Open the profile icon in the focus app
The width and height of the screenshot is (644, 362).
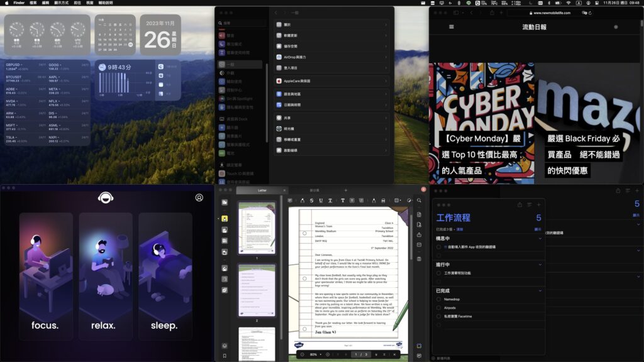199,197
